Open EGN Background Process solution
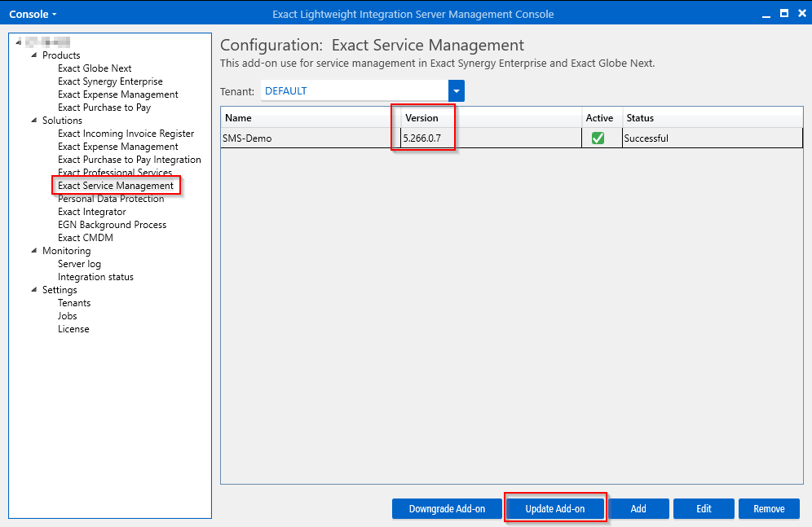The height and width of the screenshot is (527, 812). tap(112, 225)
